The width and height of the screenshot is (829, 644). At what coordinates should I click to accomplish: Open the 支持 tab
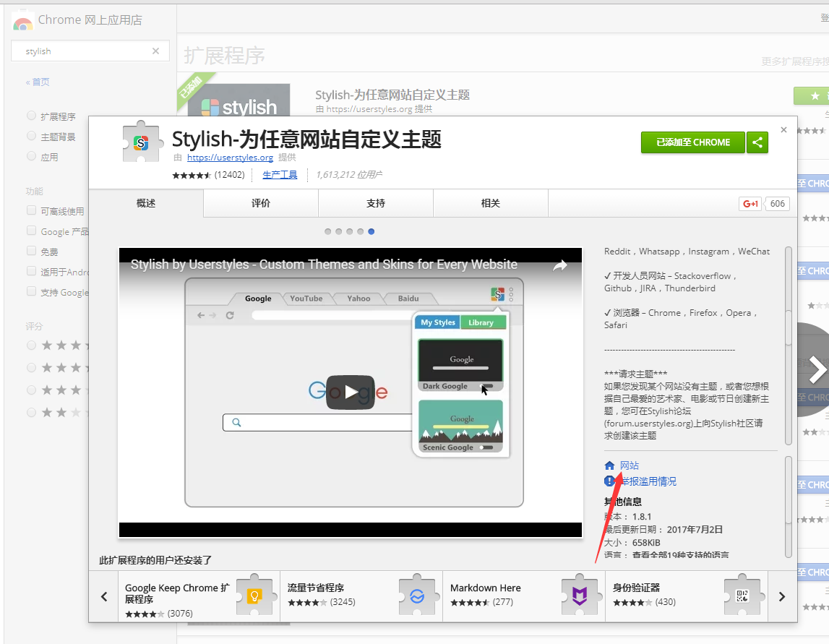[x=376, y=203]
